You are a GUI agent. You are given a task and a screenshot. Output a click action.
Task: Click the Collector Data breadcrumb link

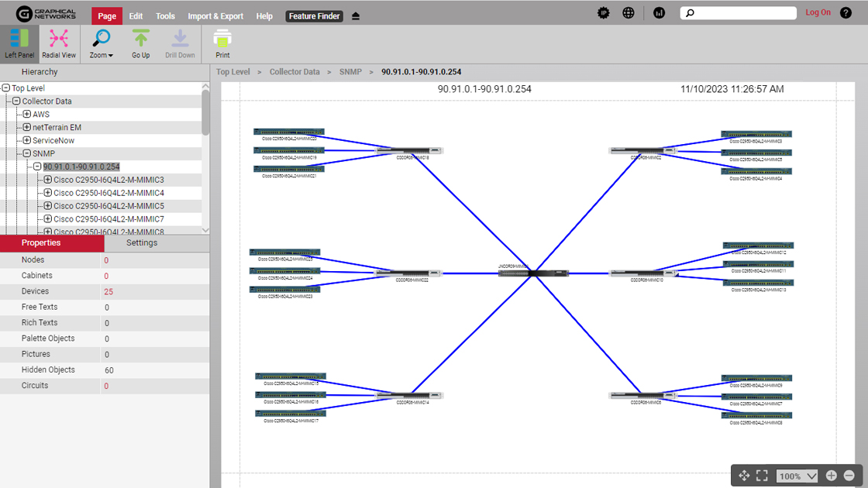pos(294,71)
